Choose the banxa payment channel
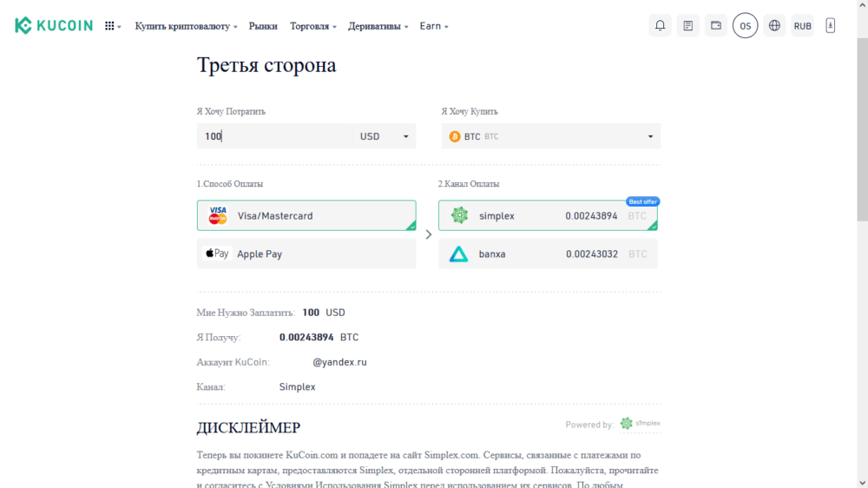 pyautogui.click(x=548, y=254)
